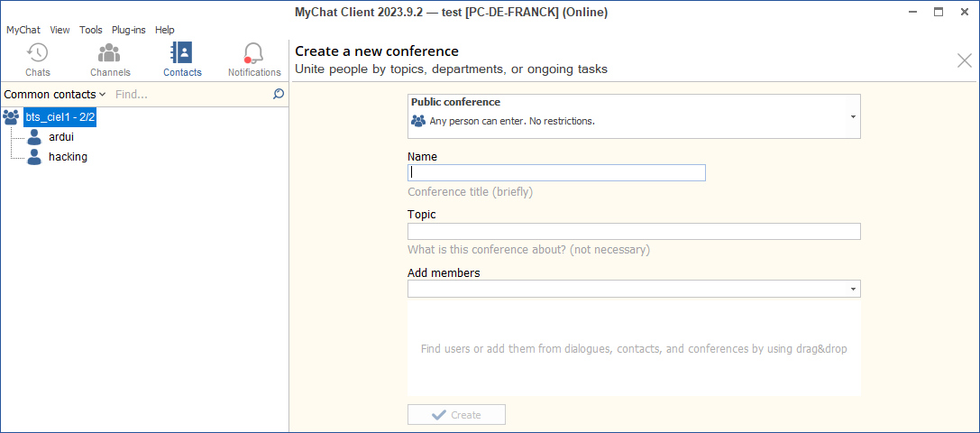The height and width of the screenshot is (433, 980).
Task: Click the hacking user avatar icon
Action: 34,157
